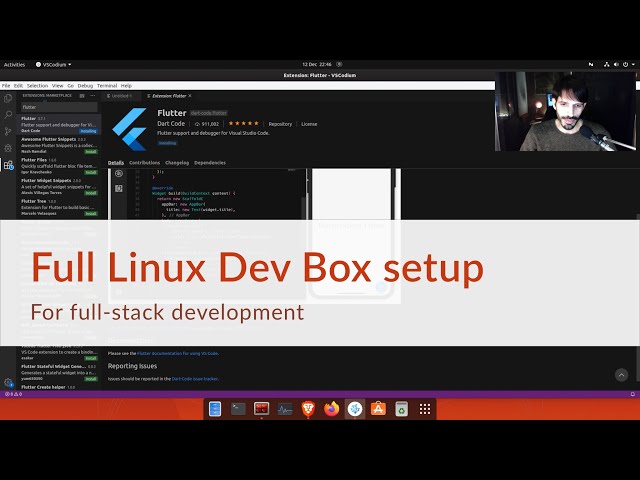The image size is (640, 480).
Task: Open the system menu dropdown arrow
Action: (633, 64)
